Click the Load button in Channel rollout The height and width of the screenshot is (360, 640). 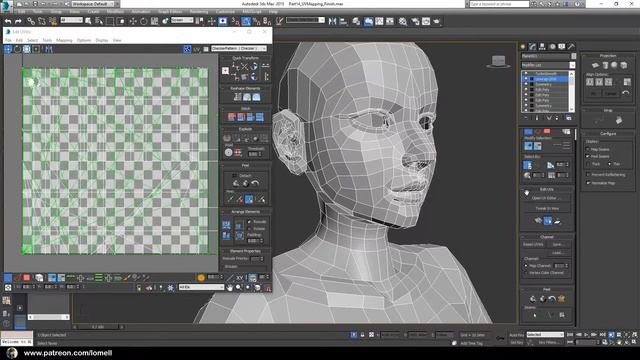click(558, 253)
